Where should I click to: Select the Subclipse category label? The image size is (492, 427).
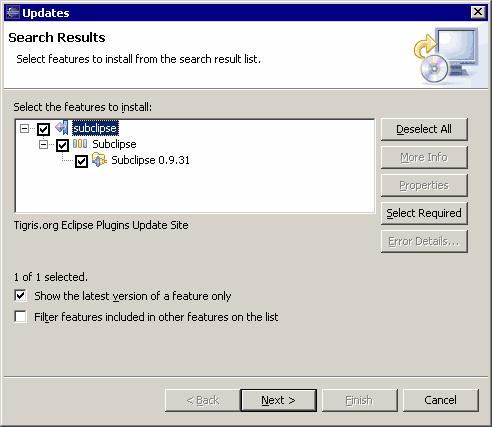tap(114, 144)
